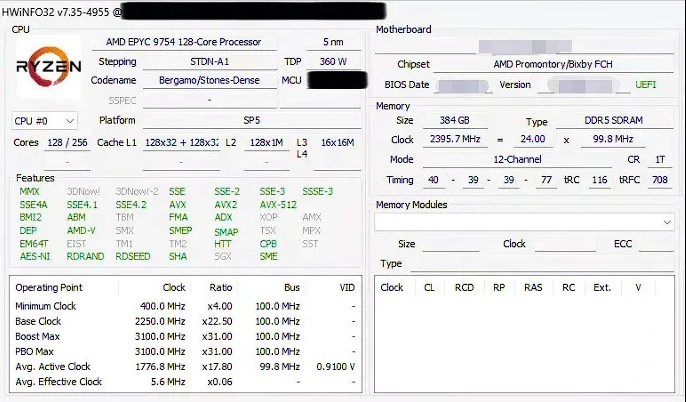Click the RAS column header in module table
The height and width of the screenshot is (402, 686).
coord(533,287)
